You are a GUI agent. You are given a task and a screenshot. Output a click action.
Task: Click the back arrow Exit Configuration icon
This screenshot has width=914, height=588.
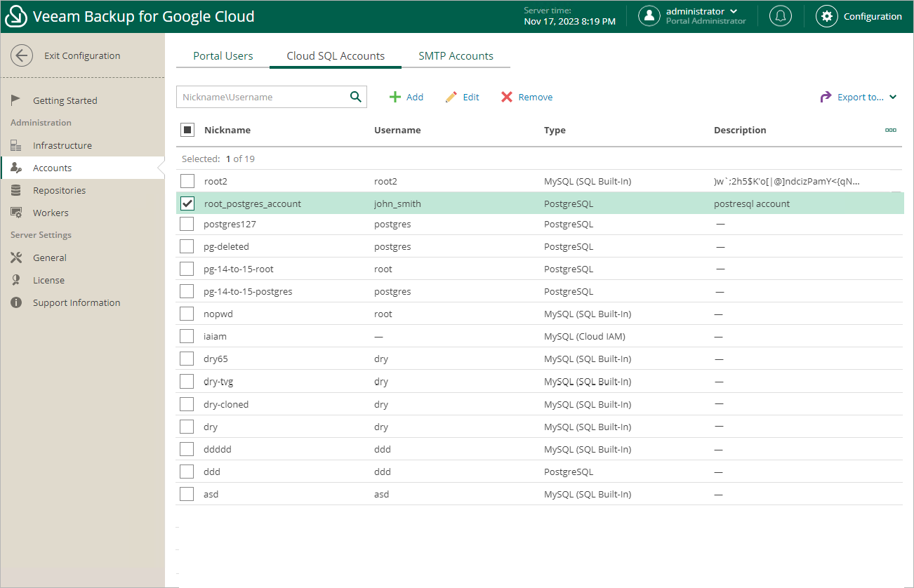22,55
